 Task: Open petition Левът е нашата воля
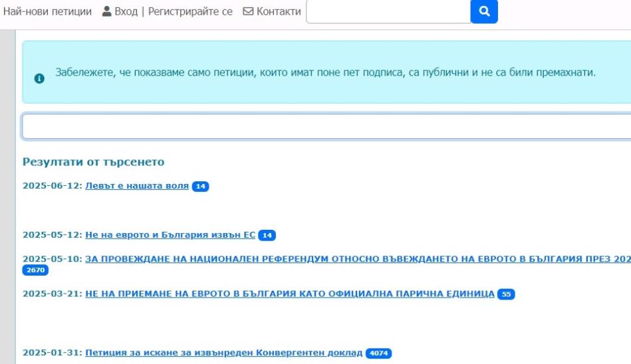(137, 186)
